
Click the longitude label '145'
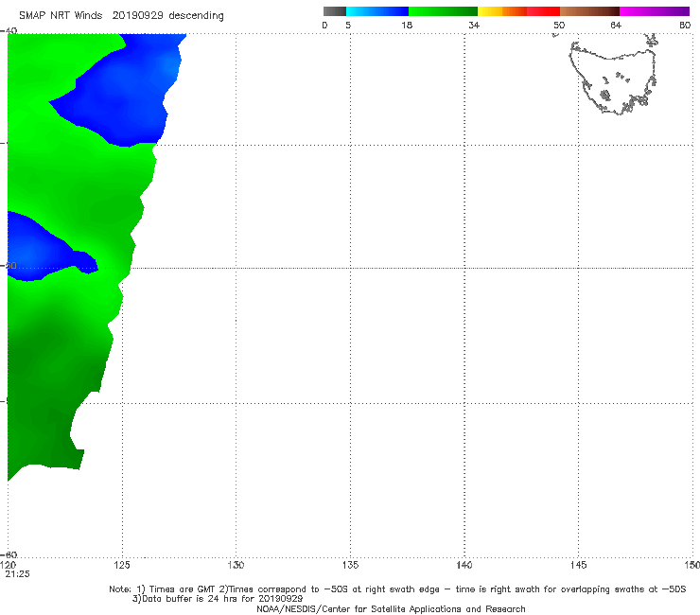[579, 566]
